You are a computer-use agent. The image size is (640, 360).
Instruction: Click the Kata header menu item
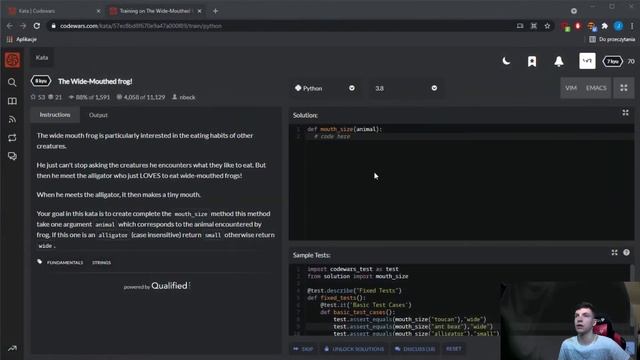click(42, 58)
